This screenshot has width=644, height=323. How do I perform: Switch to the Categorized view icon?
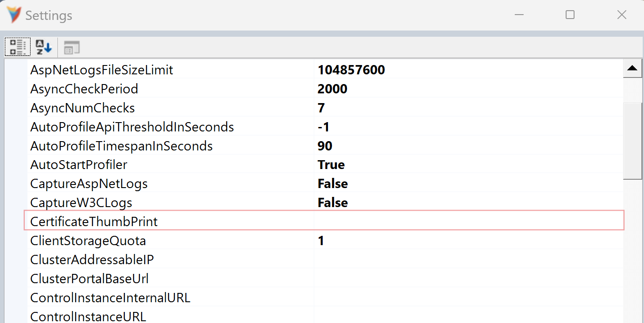pyautogui.click(x=18, y=47)
